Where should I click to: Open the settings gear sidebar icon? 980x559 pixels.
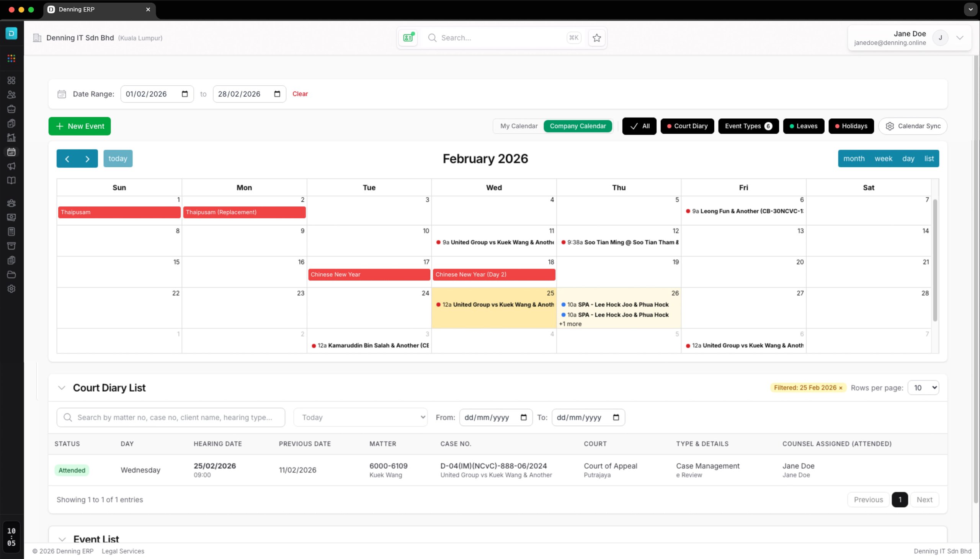[x=11, y=289]
